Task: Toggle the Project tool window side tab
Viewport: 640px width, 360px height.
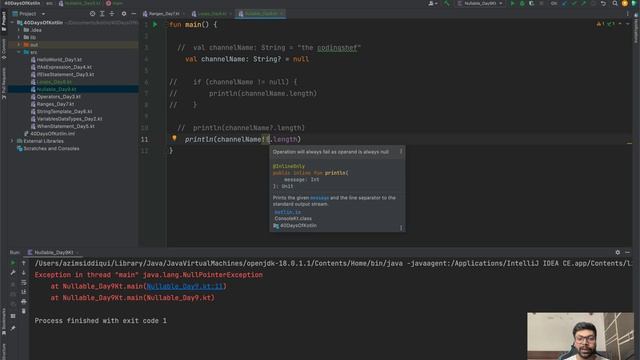Action: click(x=4, y=21)
